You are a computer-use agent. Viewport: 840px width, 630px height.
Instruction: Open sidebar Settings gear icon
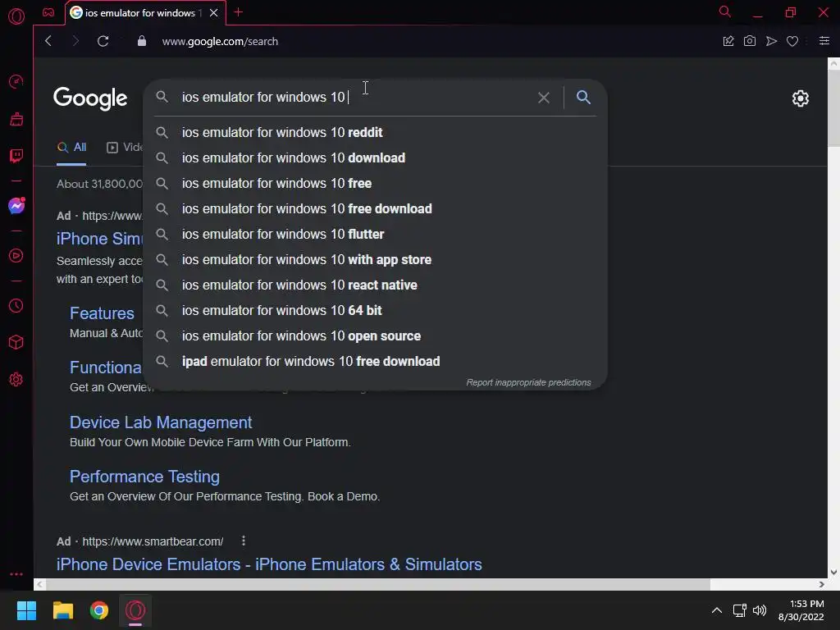click(x=16, y=379)
